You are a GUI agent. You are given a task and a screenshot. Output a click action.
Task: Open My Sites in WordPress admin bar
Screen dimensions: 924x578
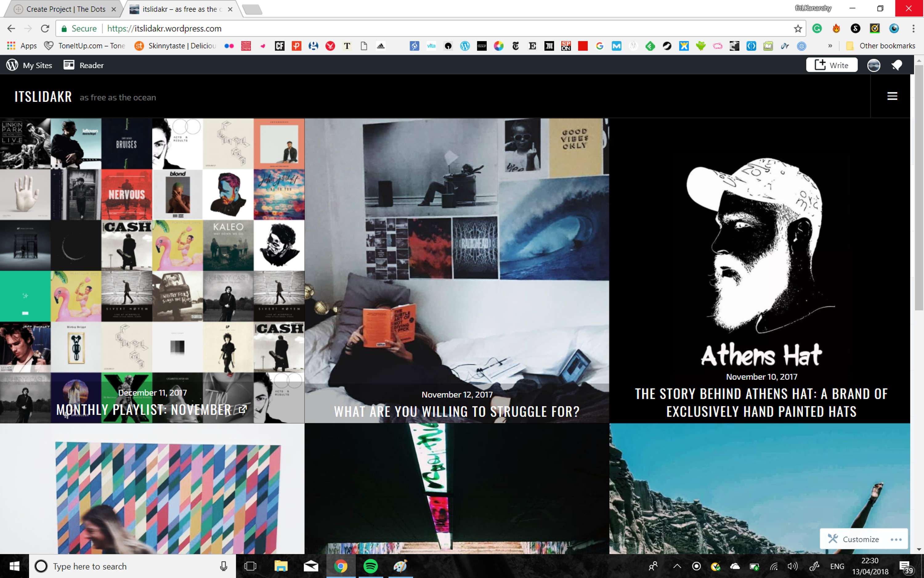pos(29,65)
